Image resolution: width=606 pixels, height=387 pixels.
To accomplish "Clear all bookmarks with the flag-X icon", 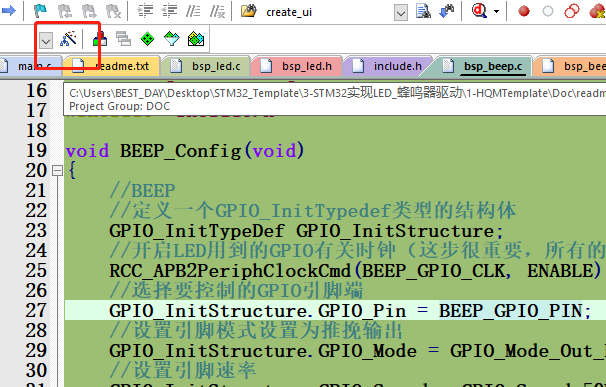I will click(x=113, y=11).
